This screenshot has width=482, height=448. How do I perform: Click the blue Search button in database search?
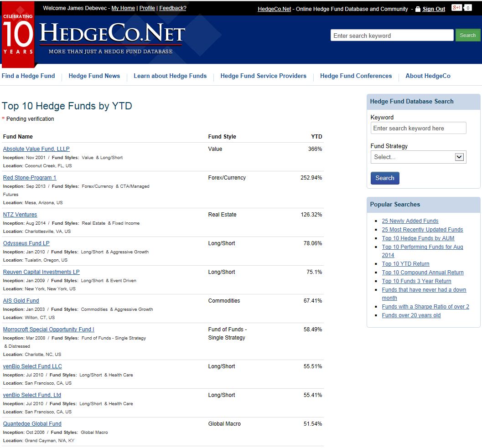385,178
